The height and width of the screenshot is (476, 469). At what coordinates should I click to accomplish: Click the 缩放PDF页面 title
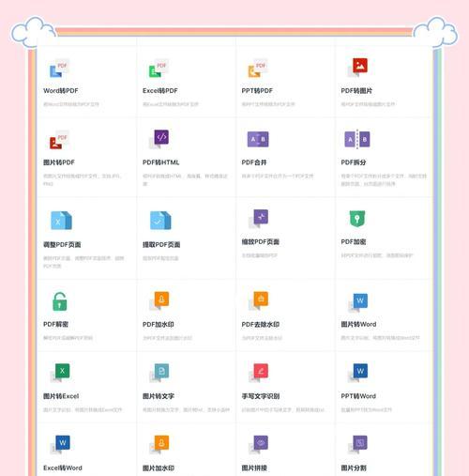coord(261,242)
